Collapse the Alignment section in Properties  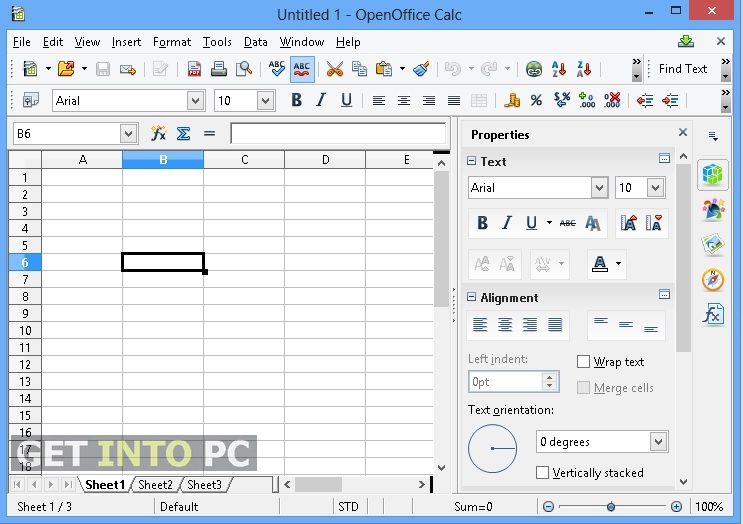(471, 297)
